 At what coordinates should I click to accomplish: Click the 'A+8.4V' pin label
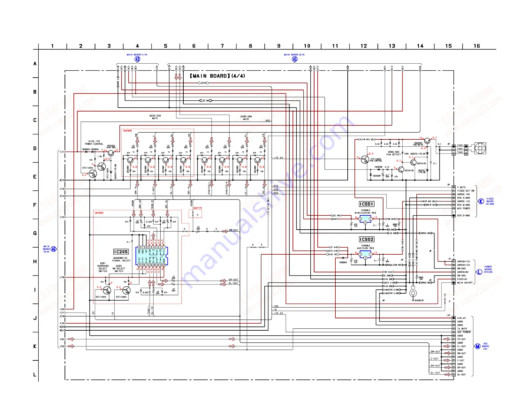[461, 318]
